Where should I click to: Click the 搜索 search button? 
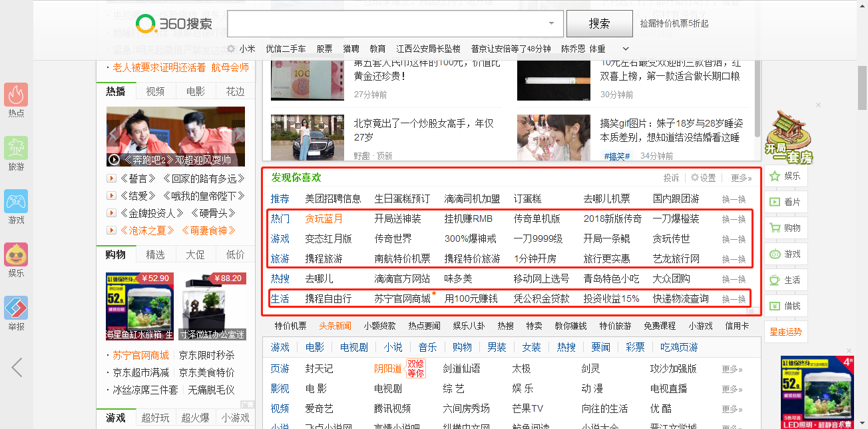pyautogui.click(x=599, y=24)
